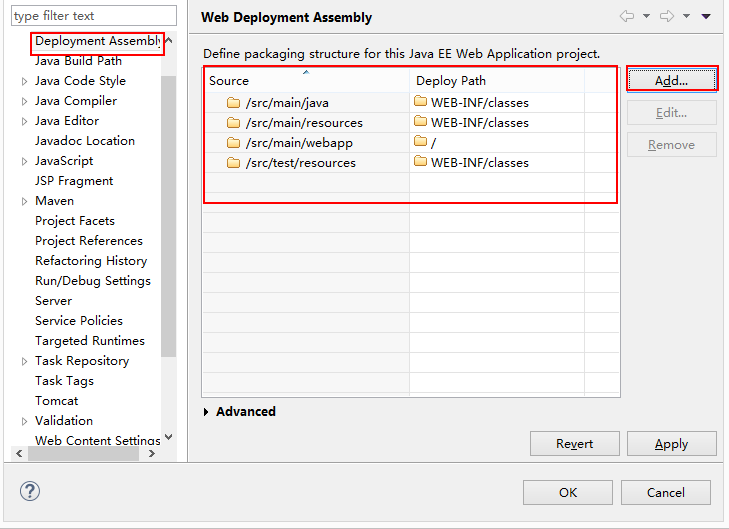
Task: Click folder icon beside /src/main/webapp
Action: (234, 143)
